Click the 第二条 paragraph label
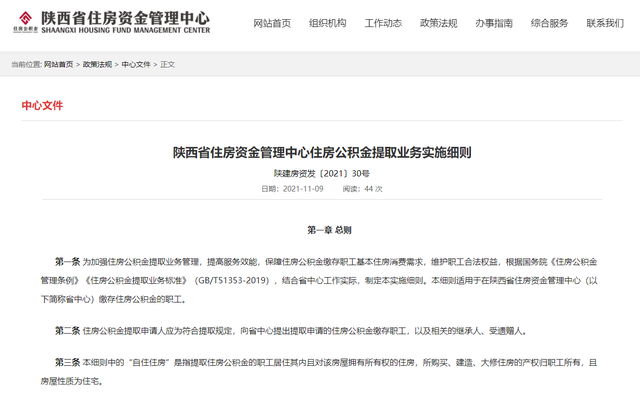This screenshot has width=640, height=398. tap(68, 331)
